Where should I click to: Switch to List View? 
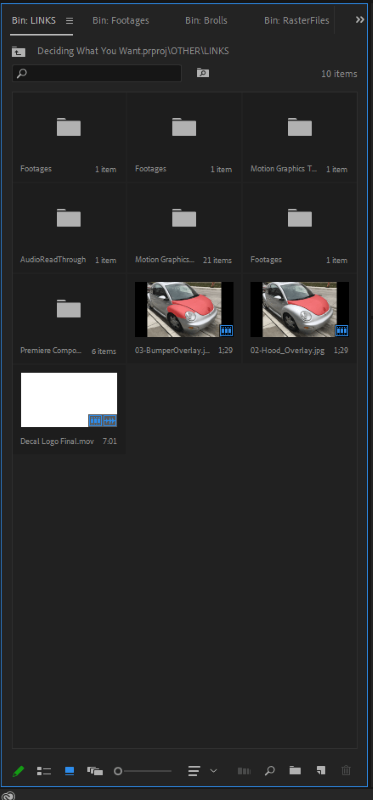44,771
